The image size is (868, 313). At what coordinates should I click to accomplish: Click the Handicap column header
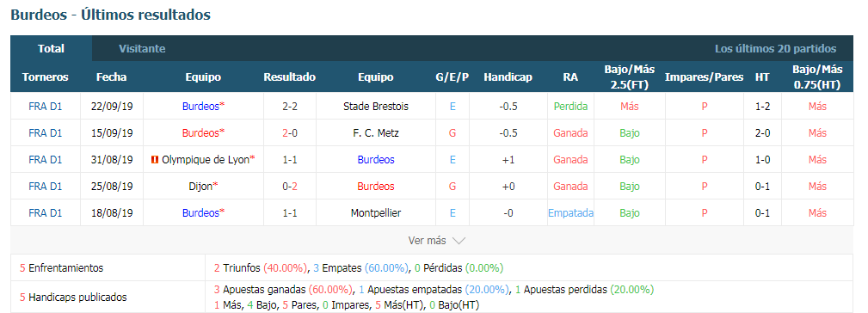508,77
